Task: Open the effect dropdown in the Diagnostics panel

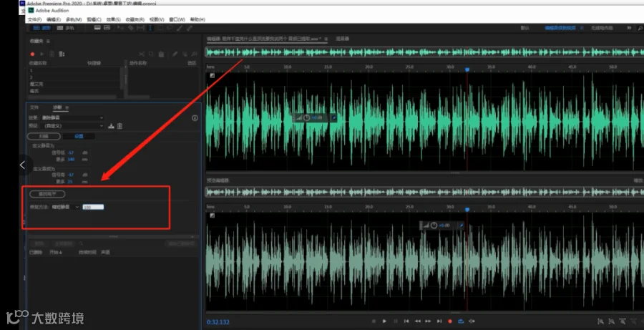Action: [73, 118]
